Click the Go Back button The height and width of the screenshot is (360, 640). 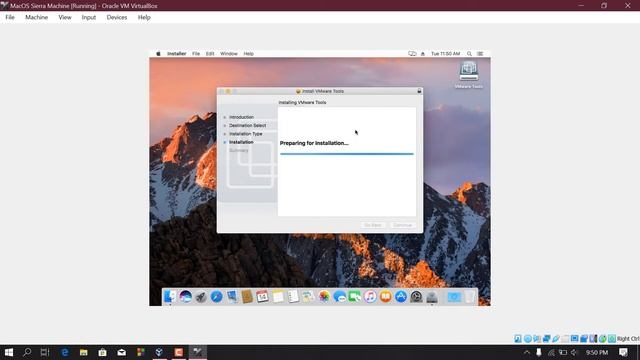[373, 225]
